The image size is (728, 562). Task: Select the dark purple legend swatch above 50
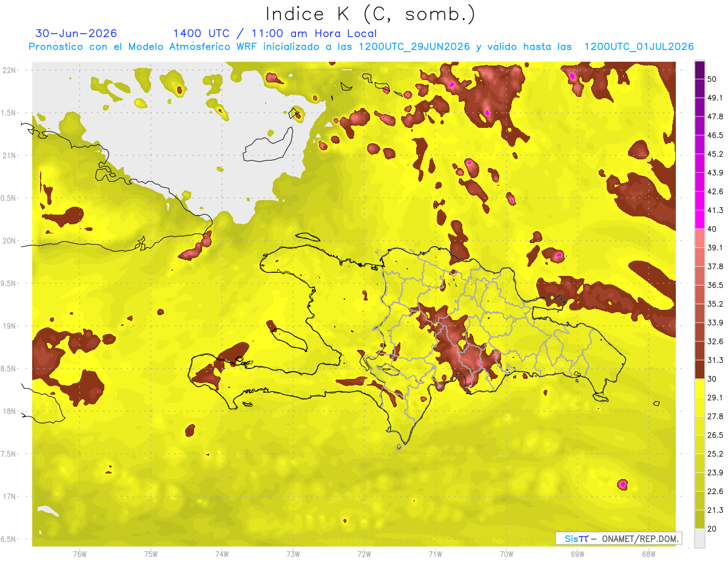click(699, 70)
